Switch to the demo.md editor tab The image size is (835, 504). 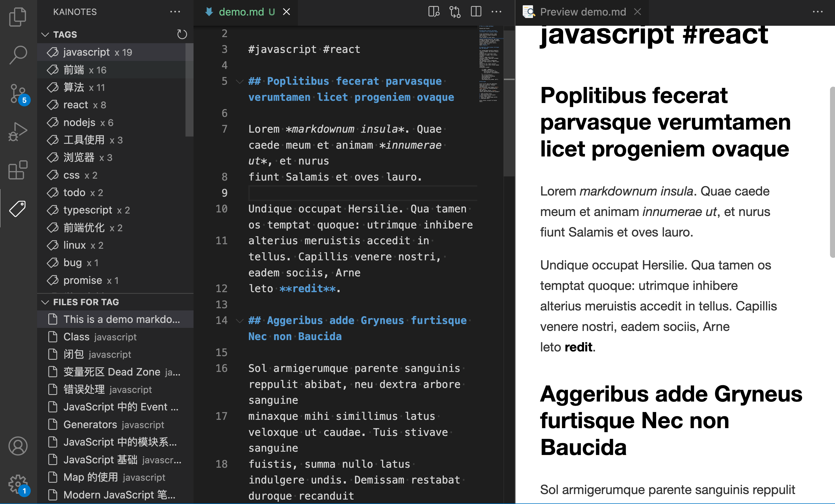pos(241,12)
